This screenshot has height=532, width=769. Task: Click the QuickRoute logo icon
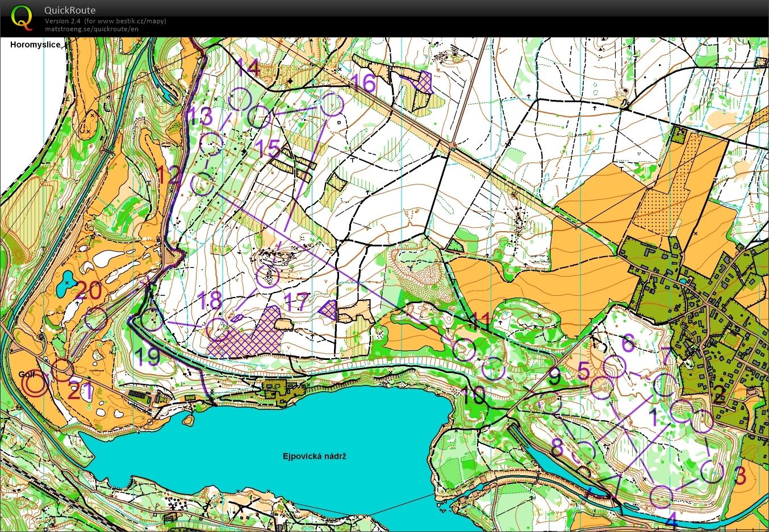click(22, 17)
